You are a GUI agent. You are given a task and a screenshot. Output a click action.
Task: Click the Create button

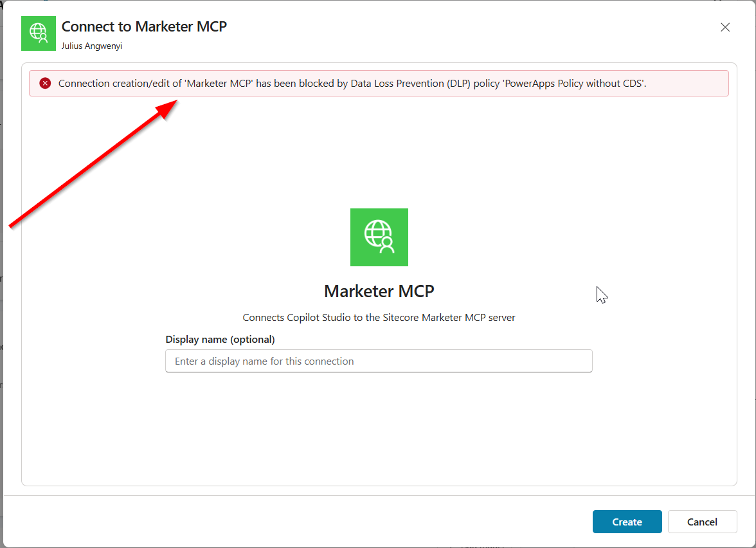pos(627,522)
